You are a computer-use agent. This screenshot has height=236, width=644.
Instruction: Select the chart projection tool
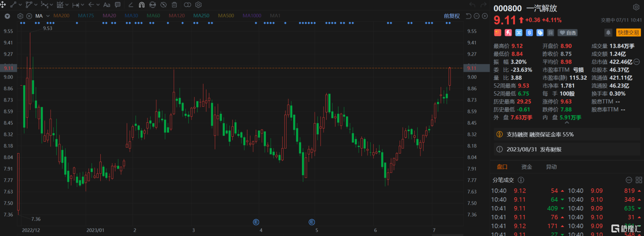[60, 5]
